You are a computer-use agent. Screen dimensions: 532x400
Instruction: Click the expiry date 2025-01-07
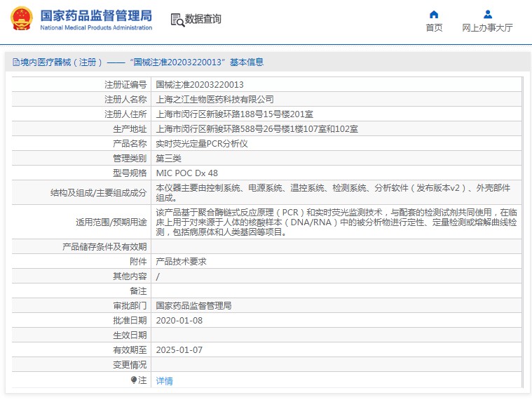(179, 349)
